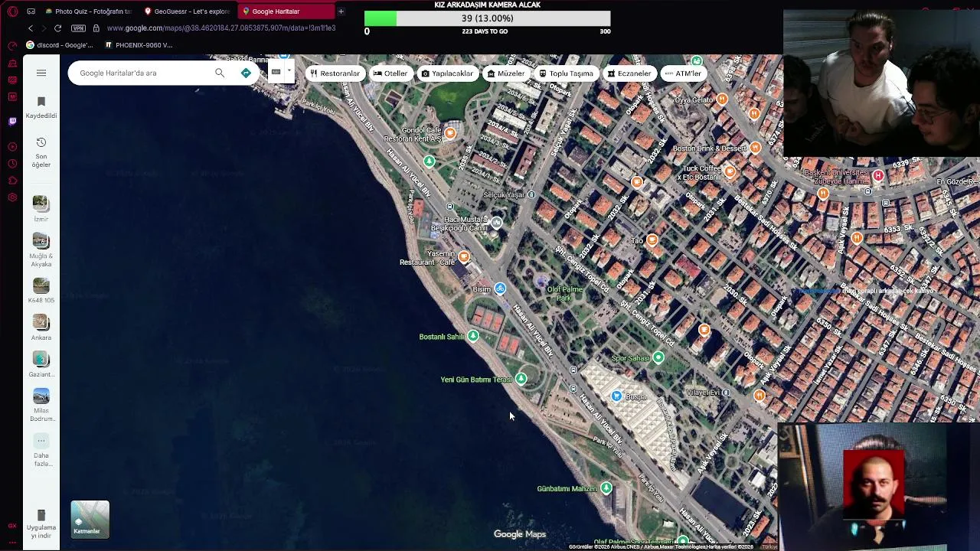Click the Oyya Gelato pin
Image resolution: width=980 pixels, height=551 pixels.
pos(721,99)
